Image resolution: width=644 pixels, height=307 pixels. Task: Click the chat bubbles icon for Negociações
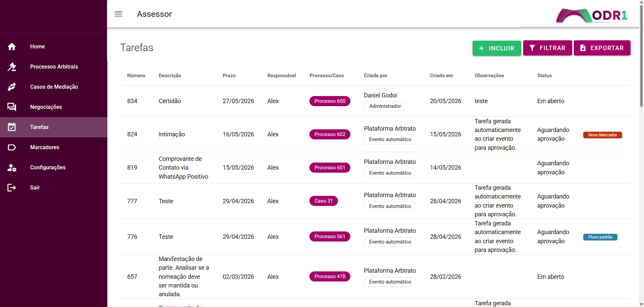coord(12,107)
